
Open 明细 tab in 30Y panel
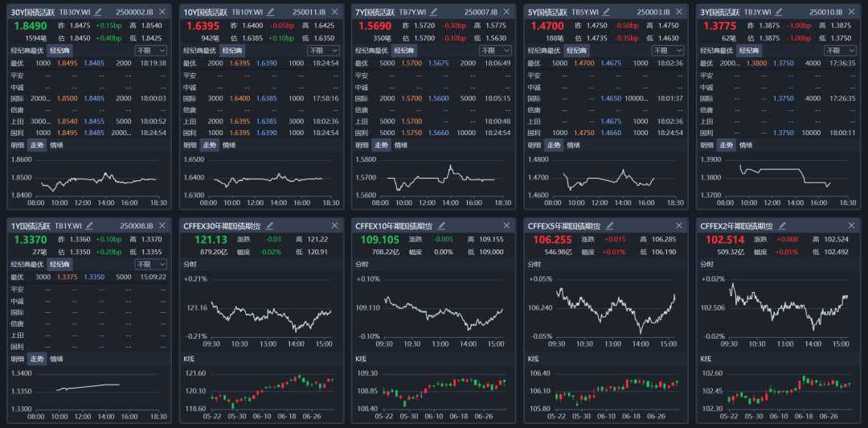[18, 146]
